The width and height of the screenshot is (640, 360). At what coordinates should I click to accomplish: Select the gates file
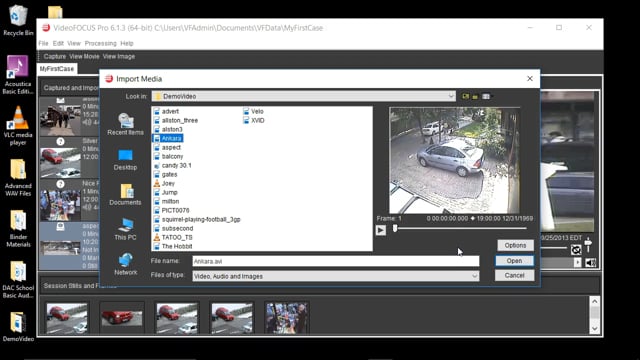point(165,174)
